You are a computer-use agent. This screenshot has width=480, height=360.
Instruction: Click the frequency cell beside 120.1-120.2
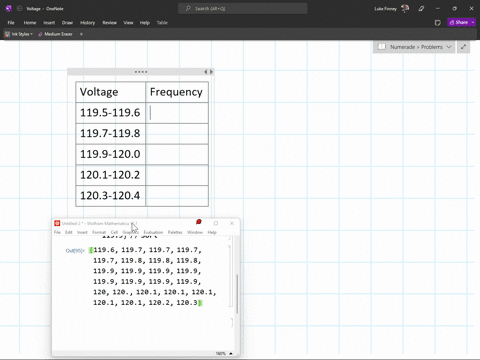pyautogui.click(x=177, y=175)
